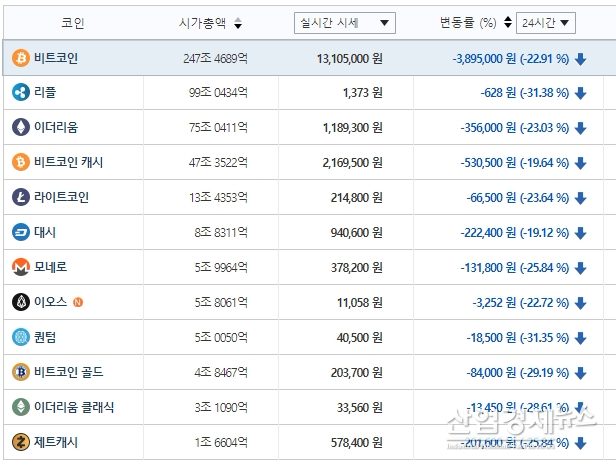The height and width of the screenshot is (468, 616).
Task: Click the Monero coin icon
Action: pyautogui.click(x=20, y=267)
